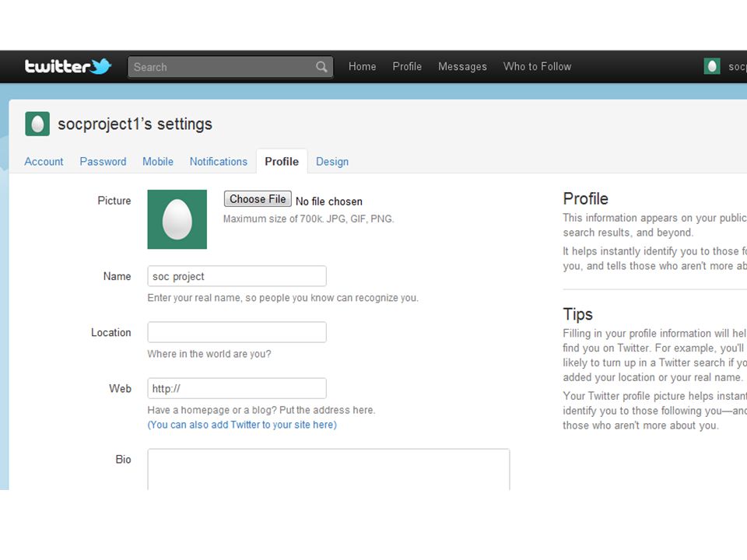This screenshot has width=747, height=560.
Task: Click the egg avatar in top navigation bar
Action: tap(712, 66)
